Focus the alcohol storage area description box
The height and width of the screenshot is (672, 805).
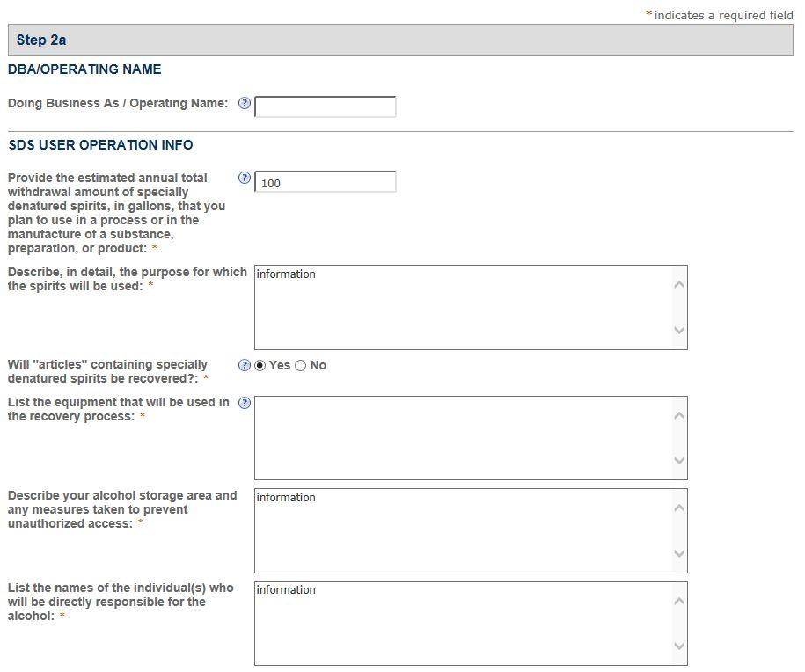pos(462,530)
